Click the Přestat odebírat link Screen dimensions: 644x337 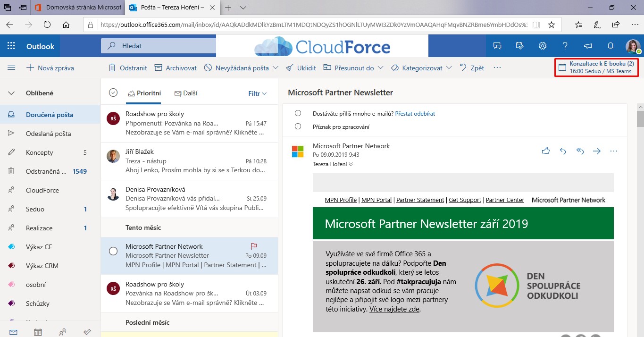click(x=415, y=114)
